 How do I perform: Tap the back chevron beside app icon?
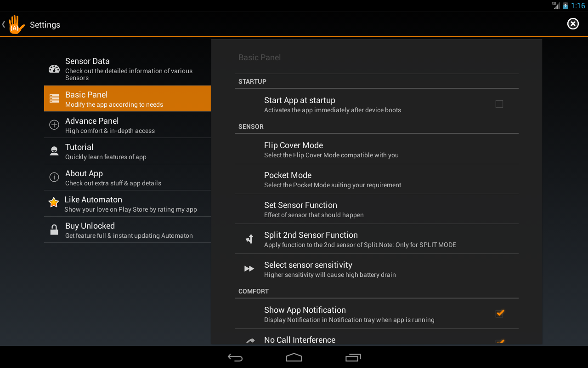(x=4, y=24)
